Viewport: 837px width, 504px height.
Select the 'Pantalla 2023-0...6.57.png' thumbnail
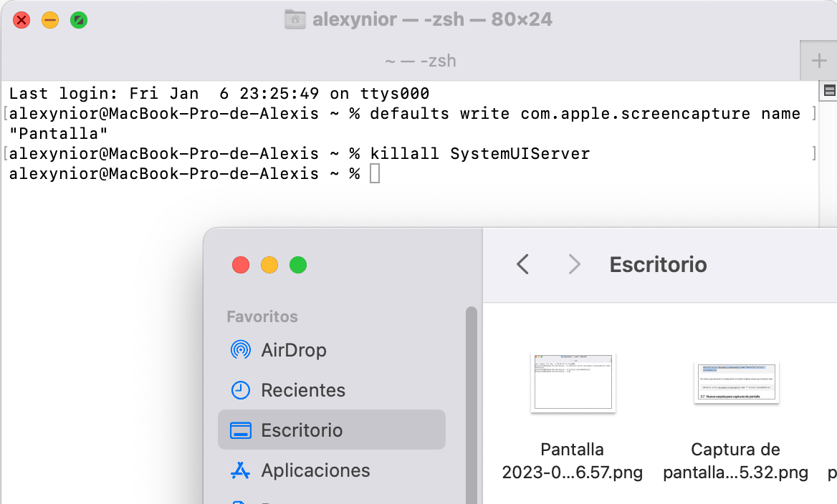572,383
